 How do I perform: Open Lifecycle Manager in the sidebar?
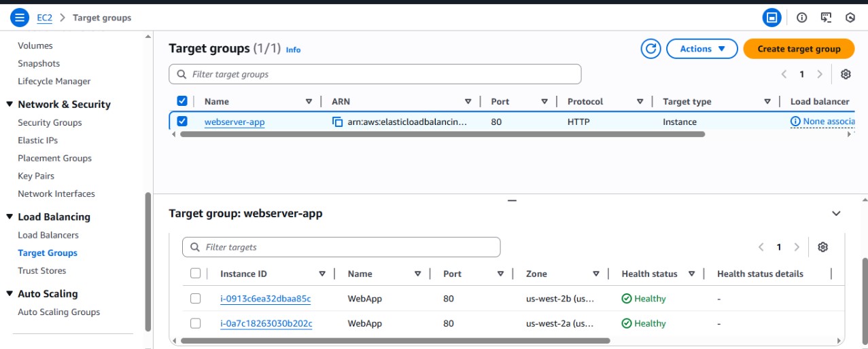[x=54, y=81]
